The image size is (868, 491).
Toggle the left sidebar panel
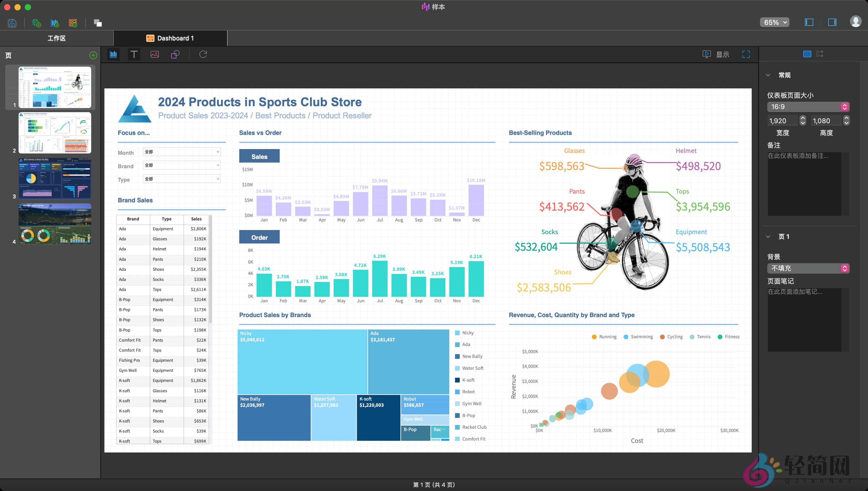point(809,22)
